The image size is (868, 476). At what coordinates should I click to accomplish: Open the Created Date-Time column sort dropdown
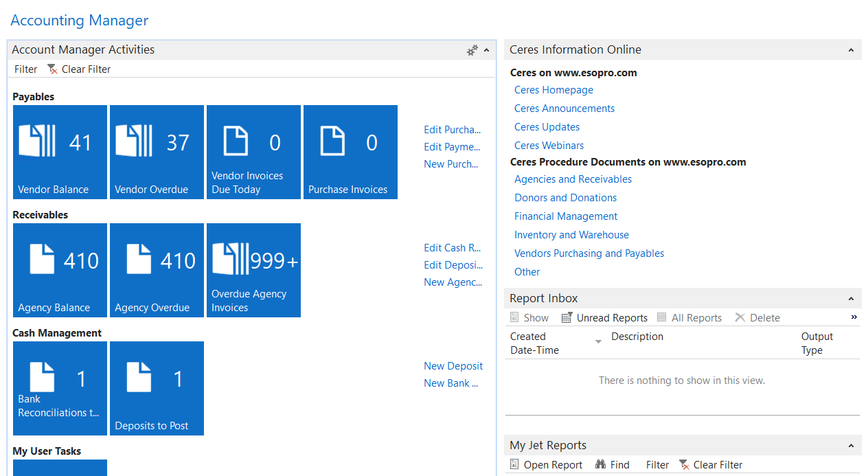coord(598,342)
